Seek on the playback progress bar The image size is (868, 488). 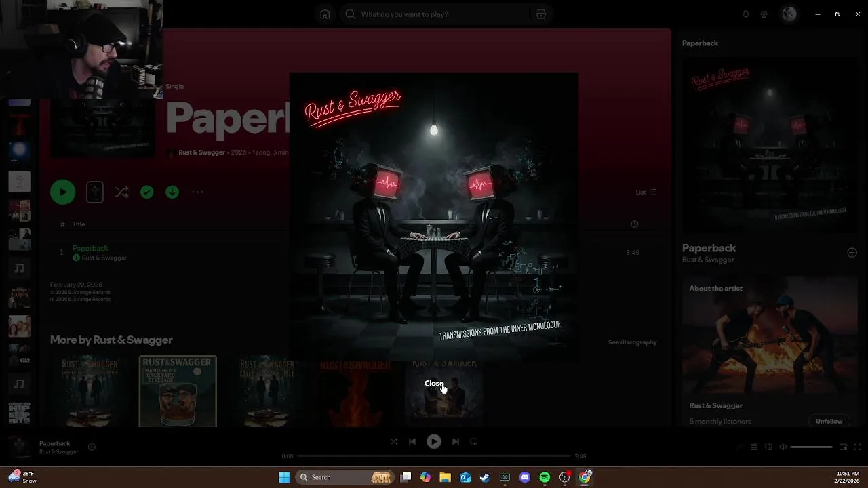click(x=434, y=456)
